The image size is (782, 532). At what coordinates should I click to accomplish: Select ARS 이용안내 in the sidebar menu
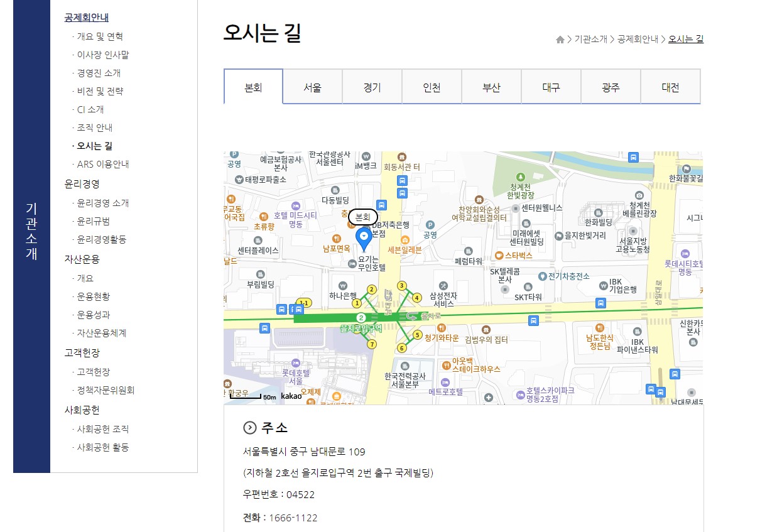[x=102, y=164]
